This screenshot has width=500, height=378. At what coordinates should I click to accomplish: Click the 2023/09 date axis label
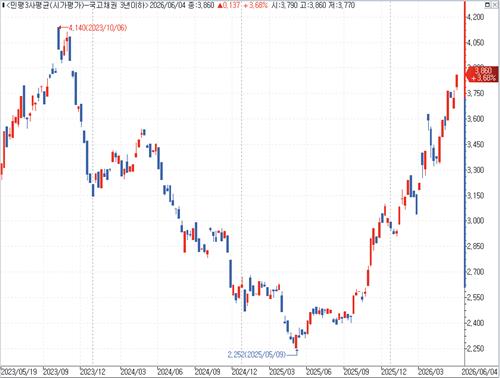coord(56,371)
